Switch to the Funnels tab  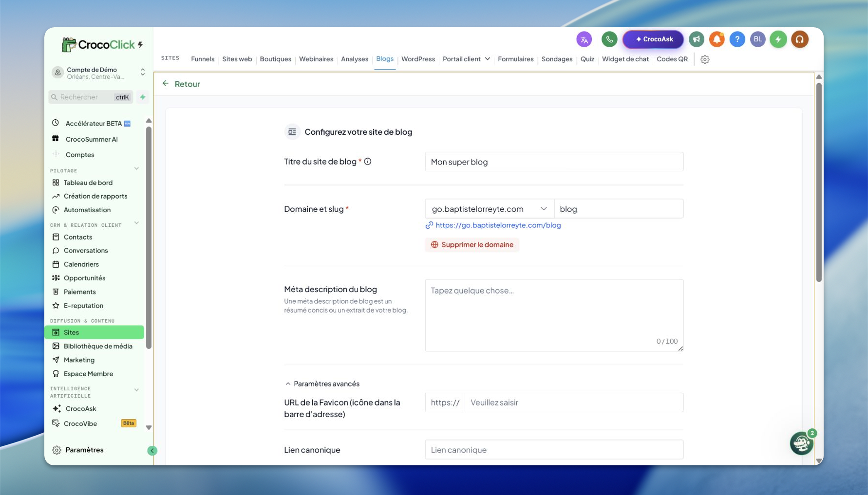coord(203,59)
